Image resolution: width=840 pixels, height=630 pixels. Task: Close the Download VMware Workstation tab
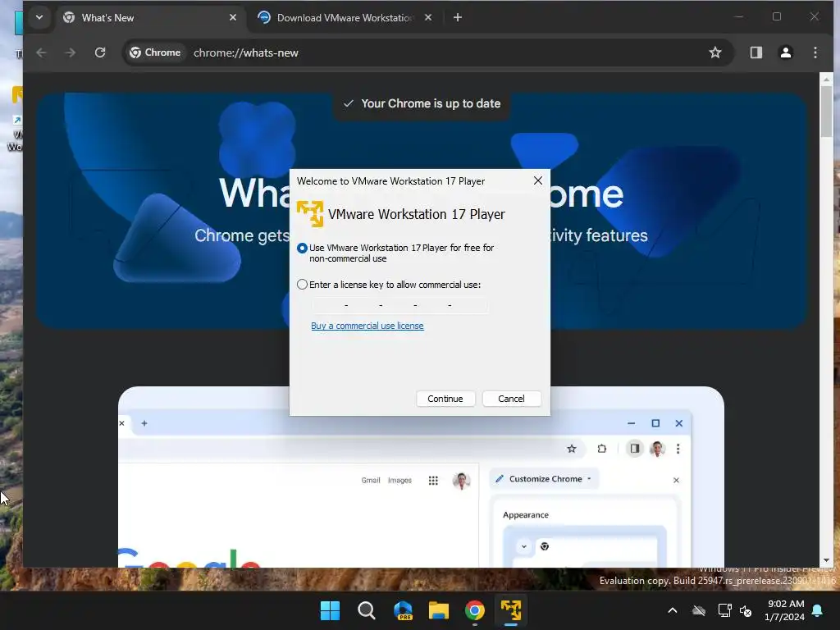(428, 18)
